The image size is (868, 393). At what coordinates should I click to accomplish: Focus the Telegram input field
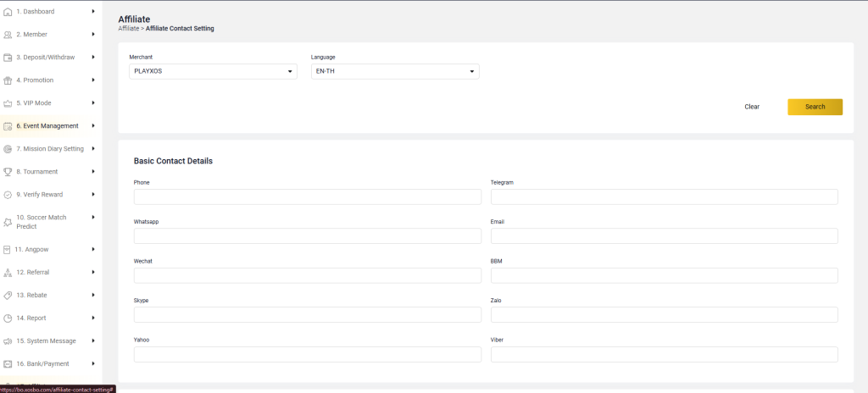pos(665,197)
